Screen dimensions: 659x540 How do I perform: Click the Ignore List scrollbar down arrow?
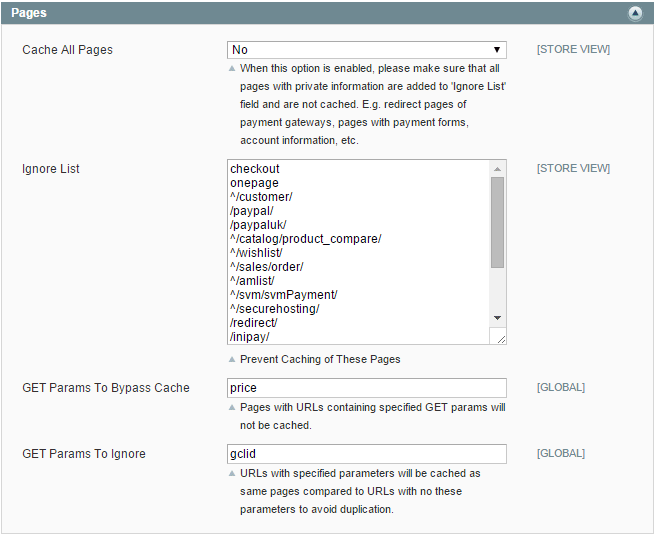498,317
